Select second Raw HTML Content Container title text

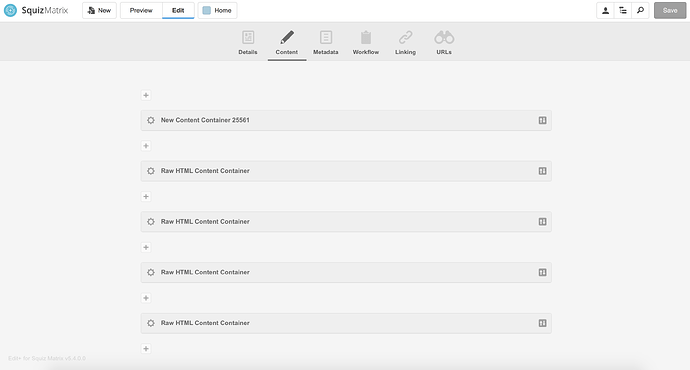tap(205, 222)
